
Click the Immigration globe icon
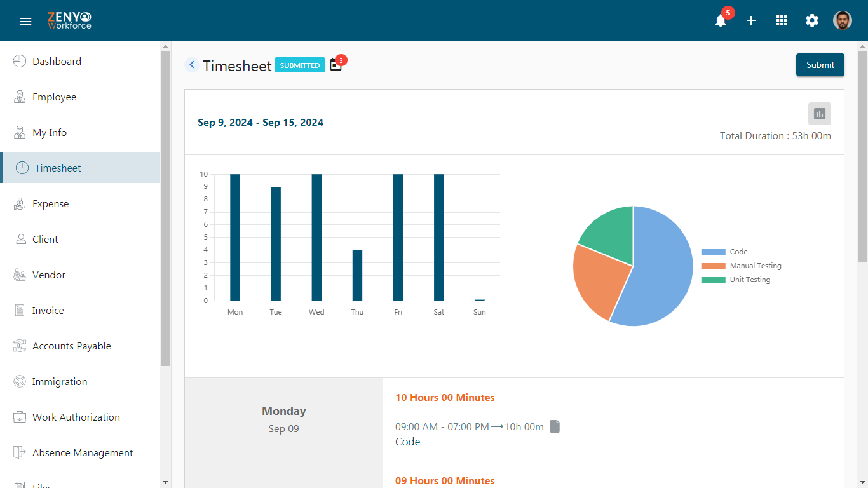tap(20, 381)
